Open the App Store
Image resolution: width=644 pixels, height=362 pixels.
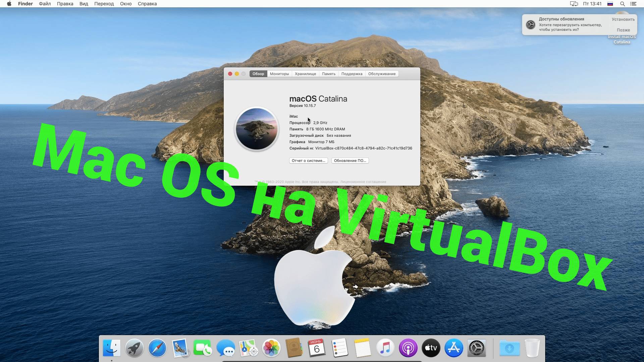[453, 348]
